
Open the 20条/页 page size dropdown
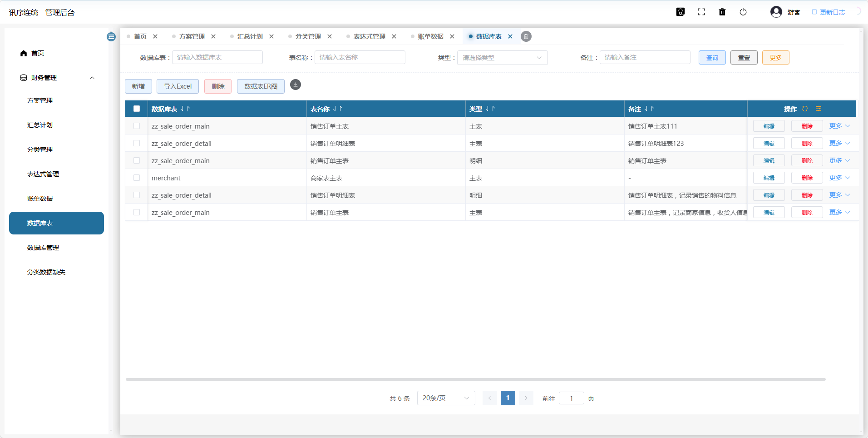(x=446, y=398)
